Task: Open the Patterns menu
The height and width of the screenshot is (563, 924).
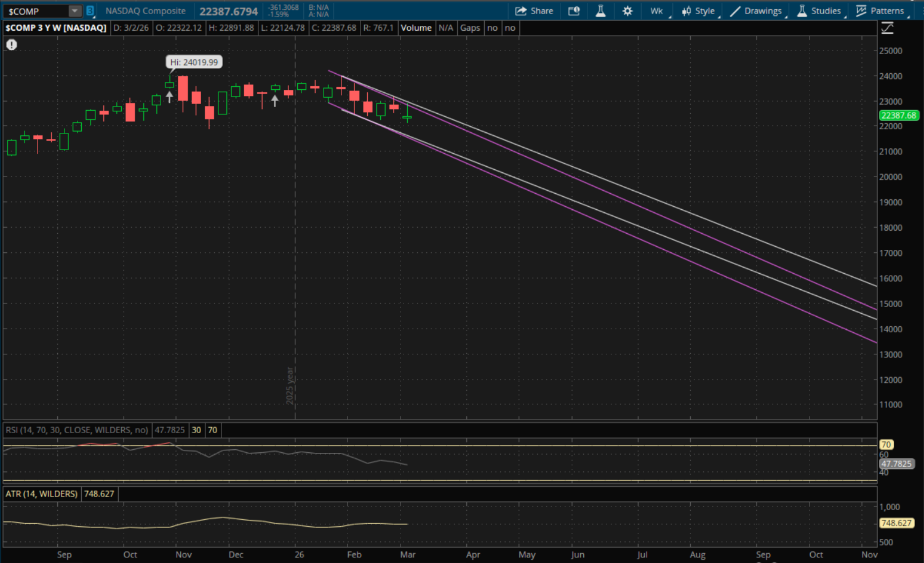Action: point(880,11)
